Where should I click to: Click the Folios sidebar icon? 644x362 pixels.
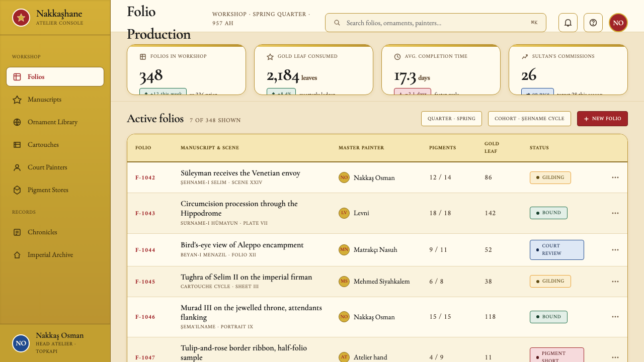point(17,77)
